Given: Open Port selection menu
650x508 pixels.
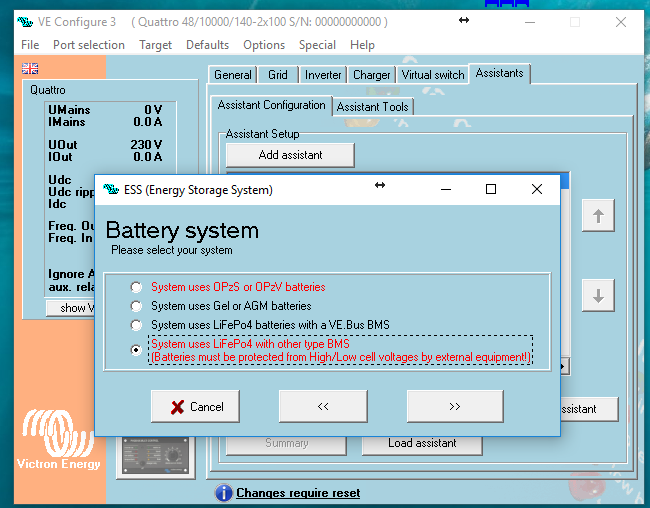Looking at the screenshot, I should (89, 45).
